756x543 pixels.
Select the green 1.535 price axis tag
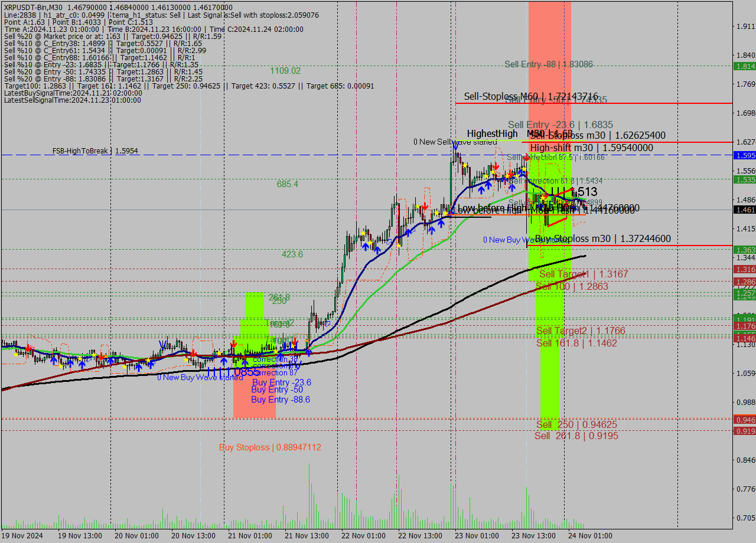(x=744, y=179)
